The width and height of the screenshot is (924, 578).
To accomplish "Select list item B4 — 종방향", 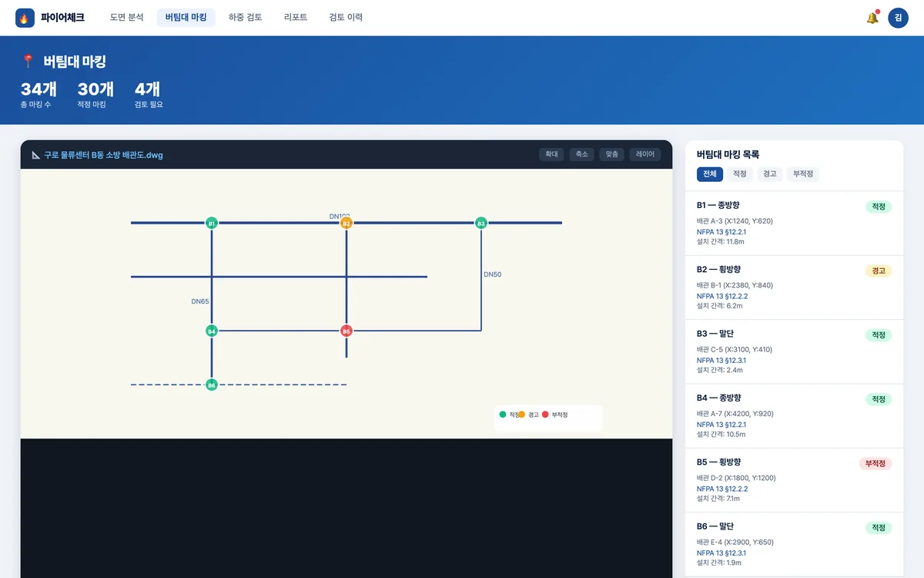I will (x=794, y=416).
